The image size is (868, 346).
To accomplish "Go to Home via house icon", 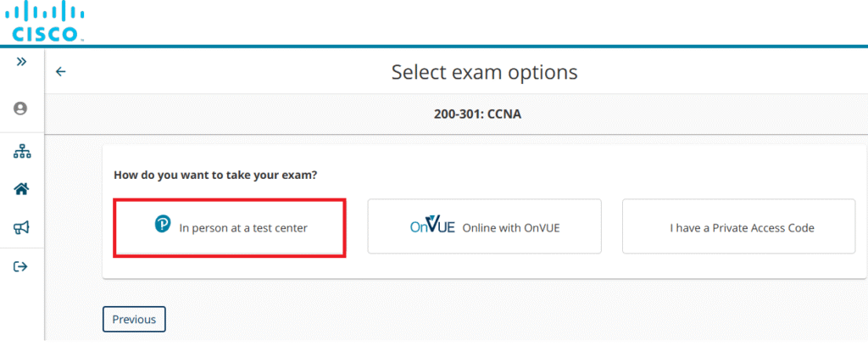I will tap(21, 189).
